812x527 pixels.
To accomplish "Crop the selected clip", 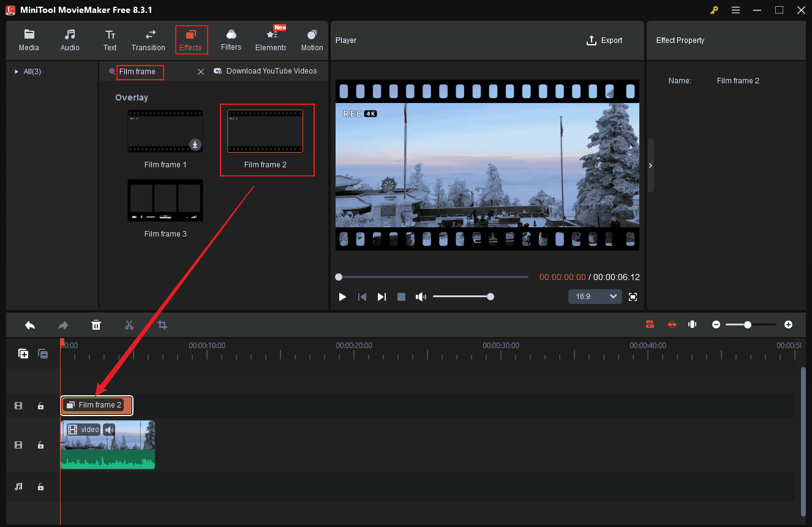I will coord(162,325).
